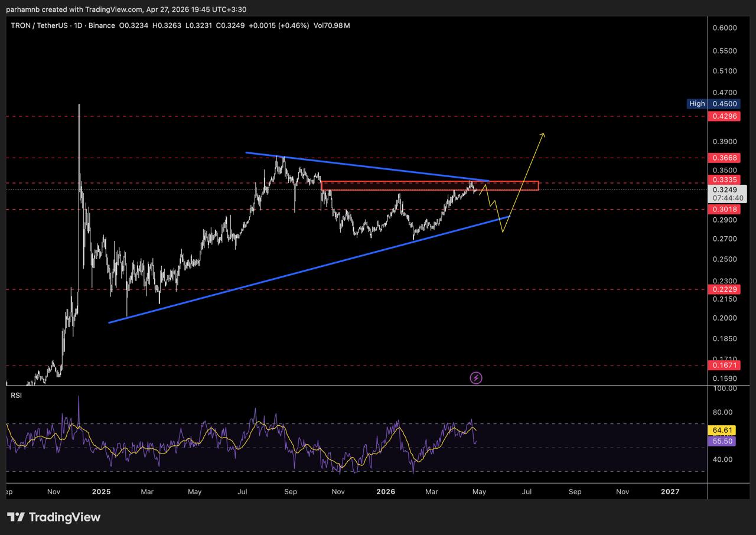
Task: Select the red 0.3668 price label
Action: [x=724, y=158]
